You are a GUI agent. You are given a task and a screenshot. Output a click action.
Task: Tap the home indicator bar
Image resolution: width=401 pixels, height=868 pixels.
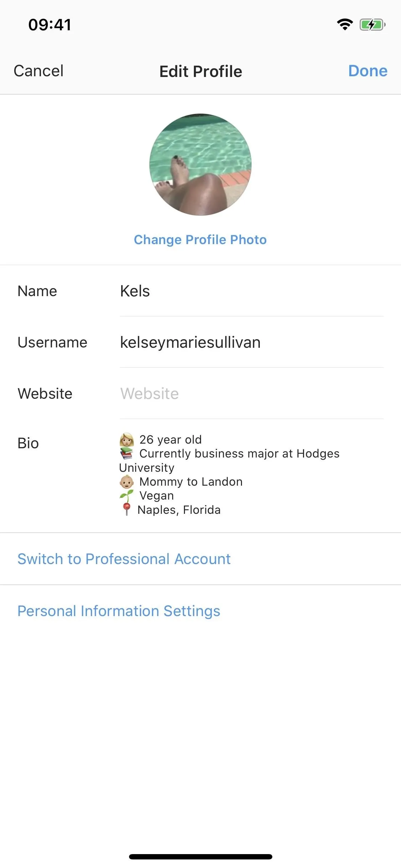pyautogui.click(x=201, y=857)
